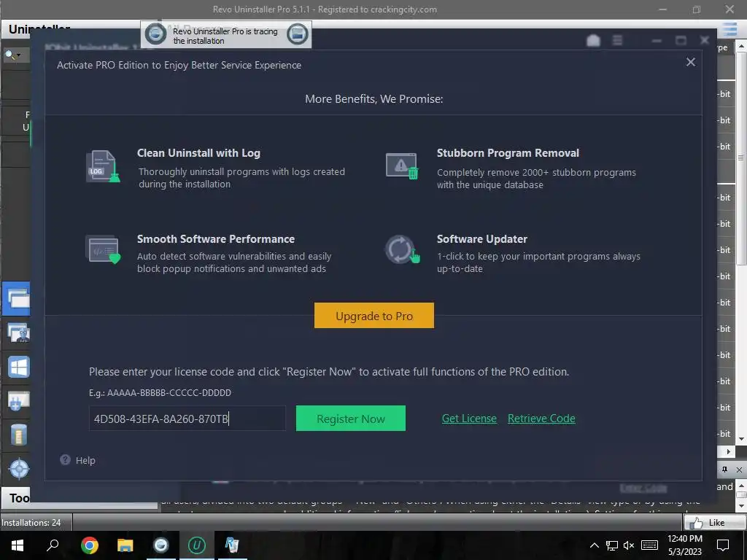Open Browser Extensions plug icon in Revo sidebar
Viewport: 747px width, 560px height.
(x=18, y=401)
